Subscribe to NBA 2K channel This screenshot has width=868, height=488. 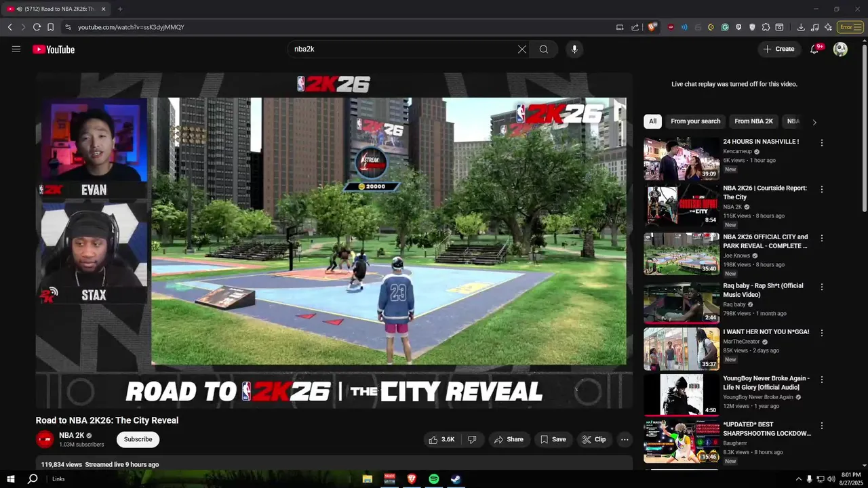[138, 439]
